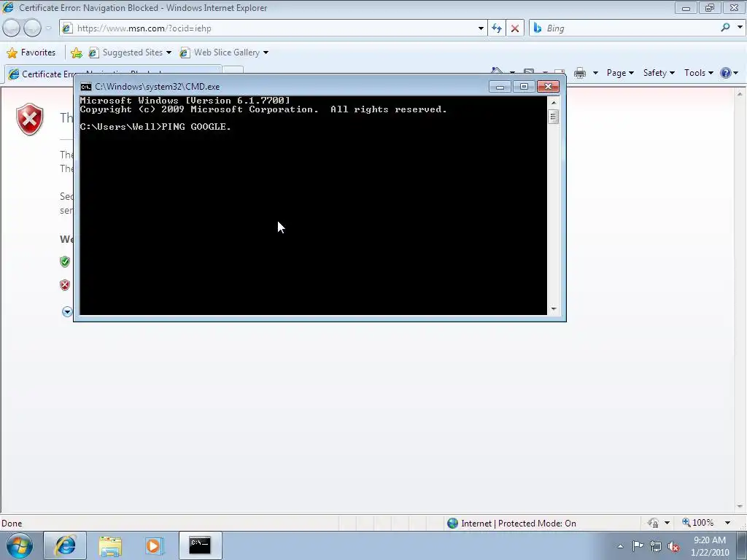Viewport: 747px width, 560px height.
Task: Open Windows Media Player from the taskbar
Action: pyautogui.click(x=154, y=545)
